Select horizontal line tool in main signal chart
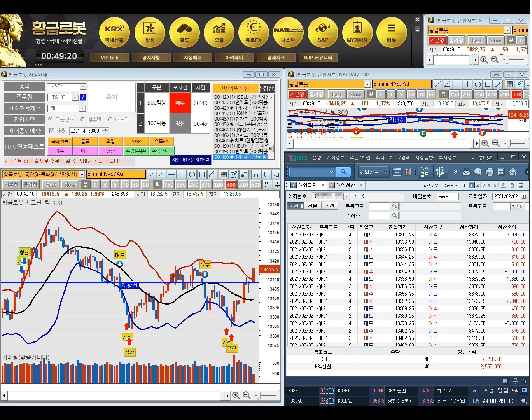Viewport: 532px width, 420px height. click(172, 174)
